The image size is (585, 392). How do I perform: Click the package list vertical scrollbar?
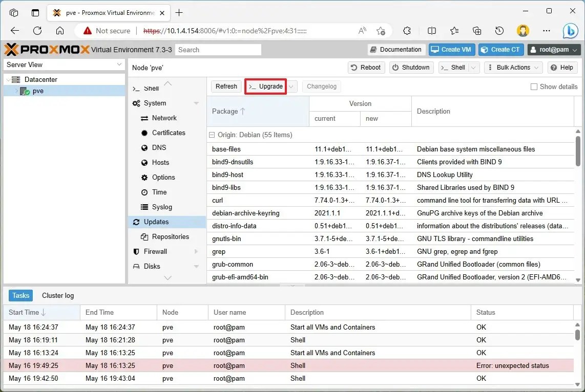(578, 151)
